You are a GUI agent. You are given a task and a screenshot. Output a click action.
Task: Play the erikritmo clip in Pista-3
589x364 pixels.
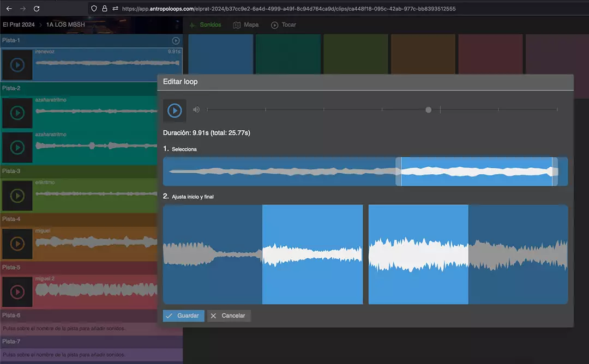17,196
